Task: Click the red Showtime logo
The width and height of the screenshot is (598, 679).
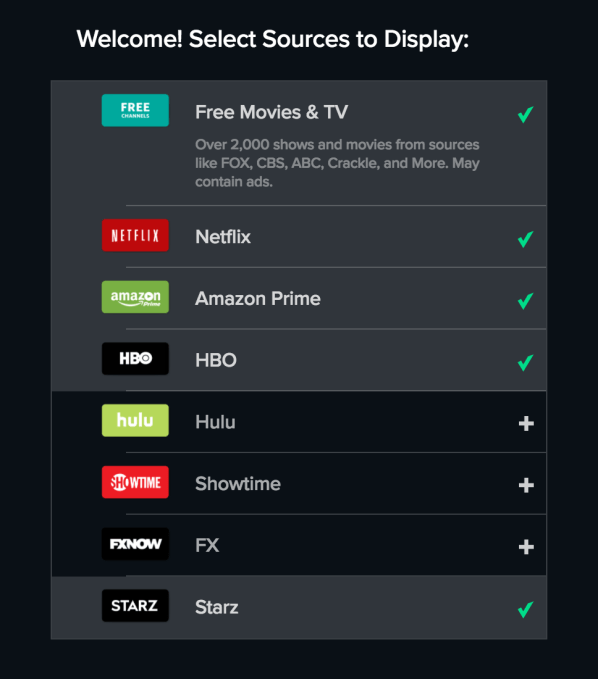Action: (x=135, y=482)
